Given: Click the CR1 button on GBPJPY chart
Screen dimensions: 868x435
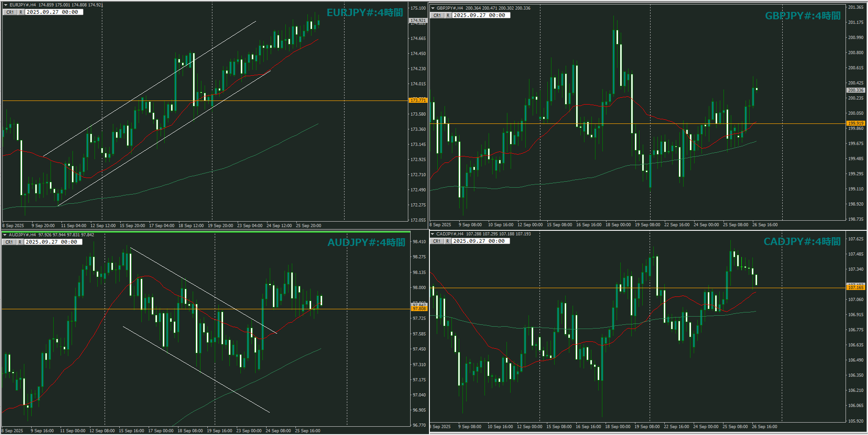Looking at the screenshot, I should pos(437,16).
